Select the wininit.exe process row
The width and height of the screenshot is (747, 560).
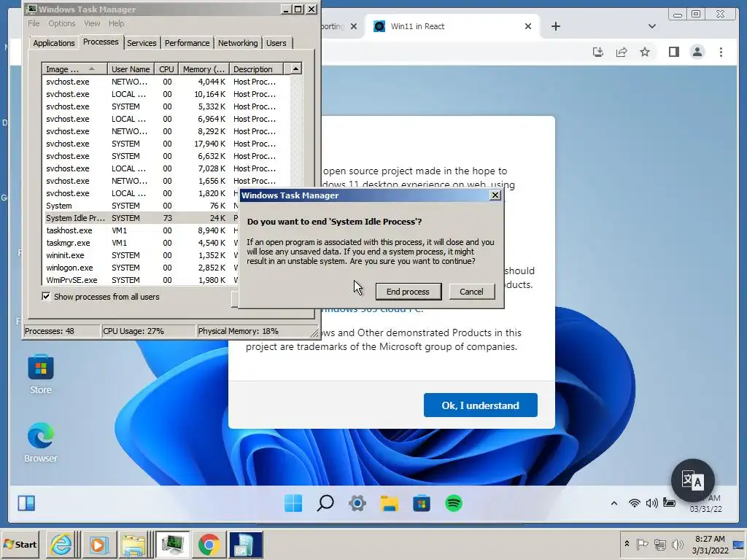140,255
